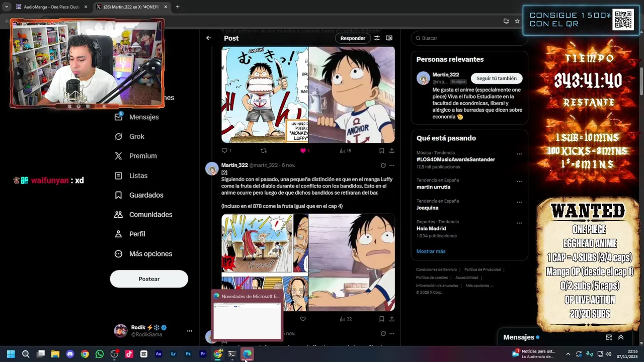
Task: Click Martin_322 avatar on post [2]
Action: 212,168
